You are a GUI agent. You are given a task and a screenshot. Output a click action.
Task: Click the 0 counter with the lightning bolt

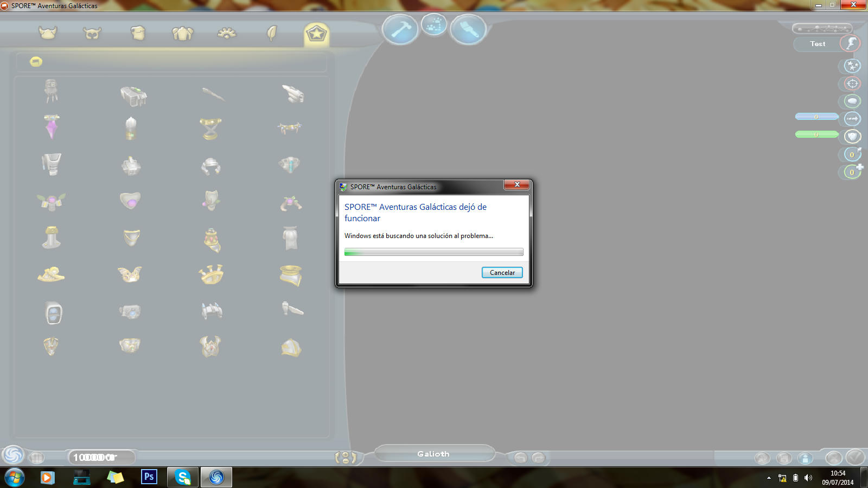point(852,155)
